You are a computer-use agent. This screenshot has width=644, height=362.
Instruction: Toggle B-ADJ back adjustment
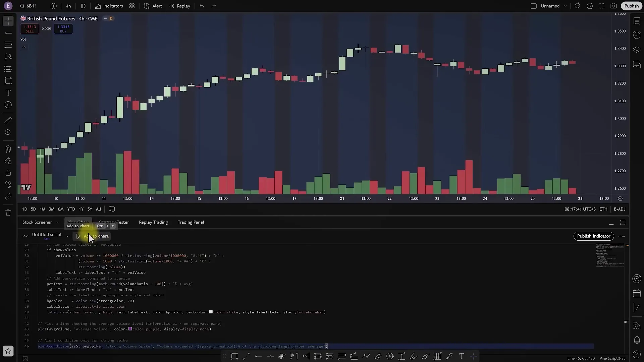(x=620, y=209)
